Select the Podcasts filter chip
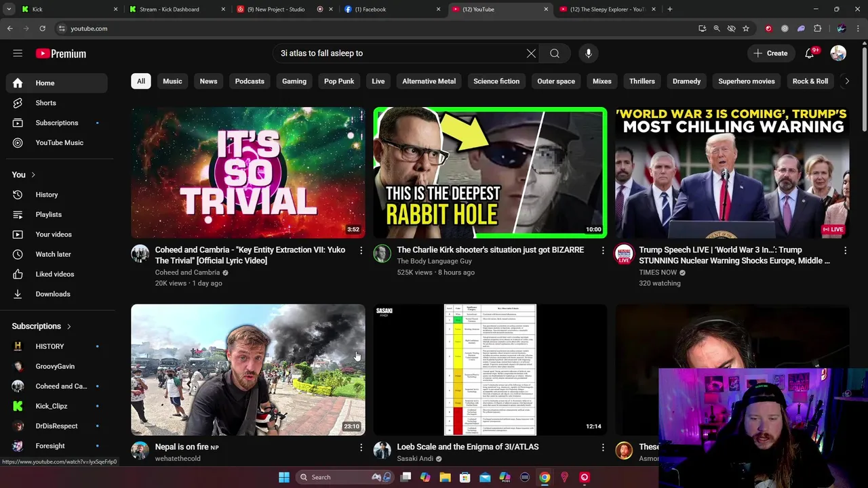 point(250,81)
